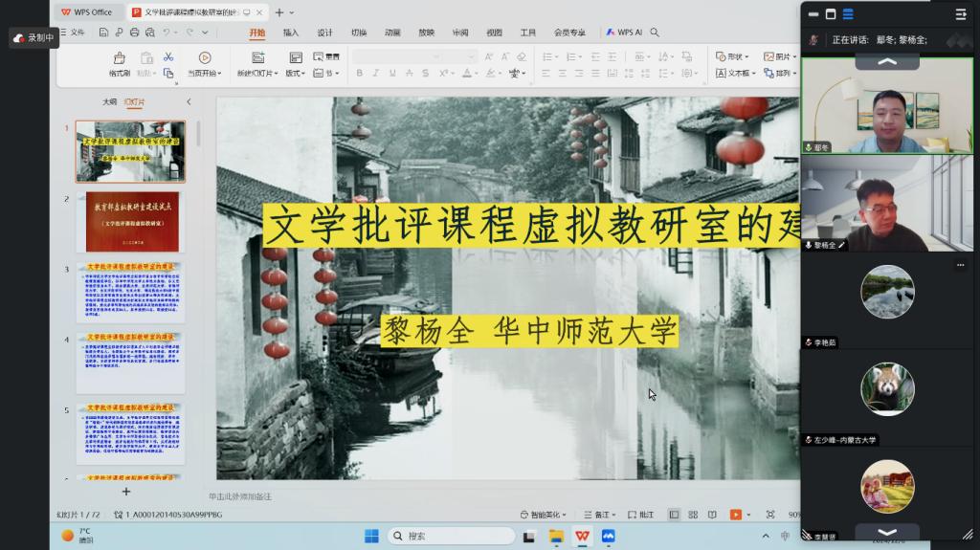This screenshot has height=550, width=980.
Task: Click the add slide plus icon
Action: point(125,491)
